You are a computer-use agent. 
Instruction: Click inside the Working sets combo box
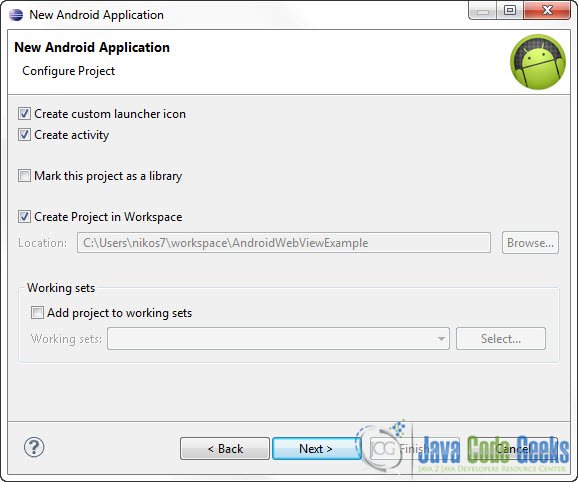click(x=278, y=339)
